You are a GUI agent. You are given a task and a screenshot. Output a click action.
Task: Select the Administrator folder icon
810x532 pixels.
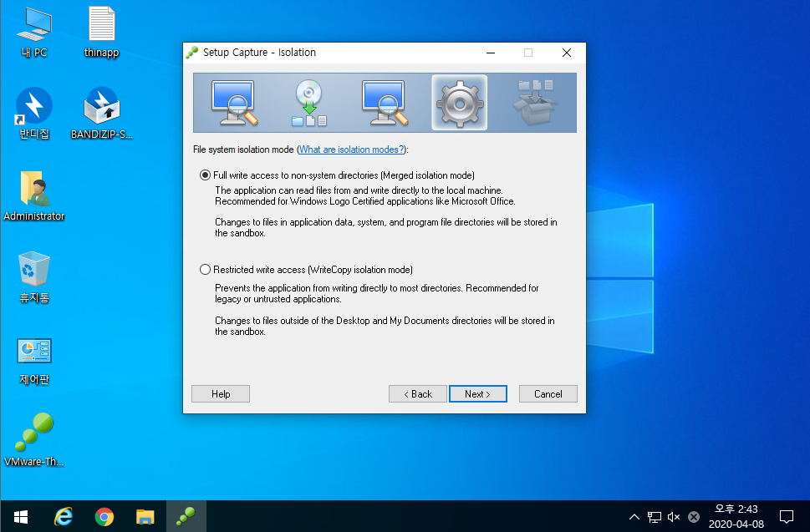pos(34,196)
